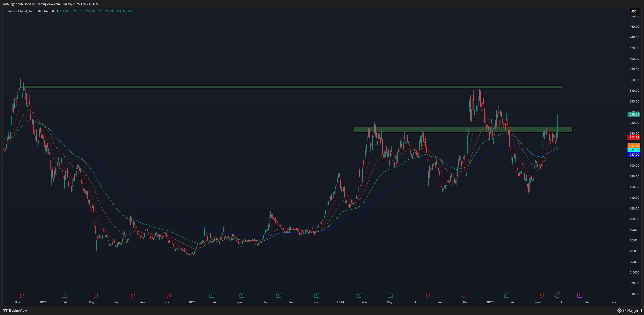644x315 pixels.
Task: Open the green earnings marker near February 2022
Action: (x=64, y=295)
